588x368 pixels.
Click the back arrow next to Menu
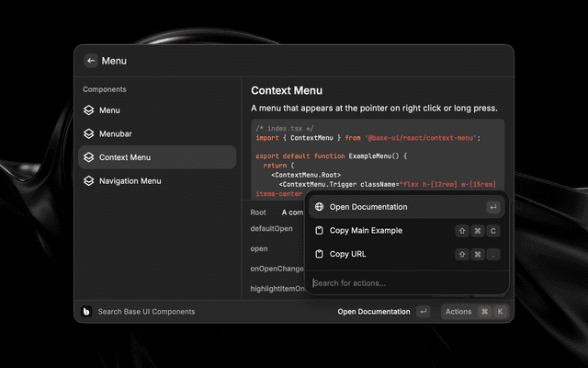pos(90,61)
